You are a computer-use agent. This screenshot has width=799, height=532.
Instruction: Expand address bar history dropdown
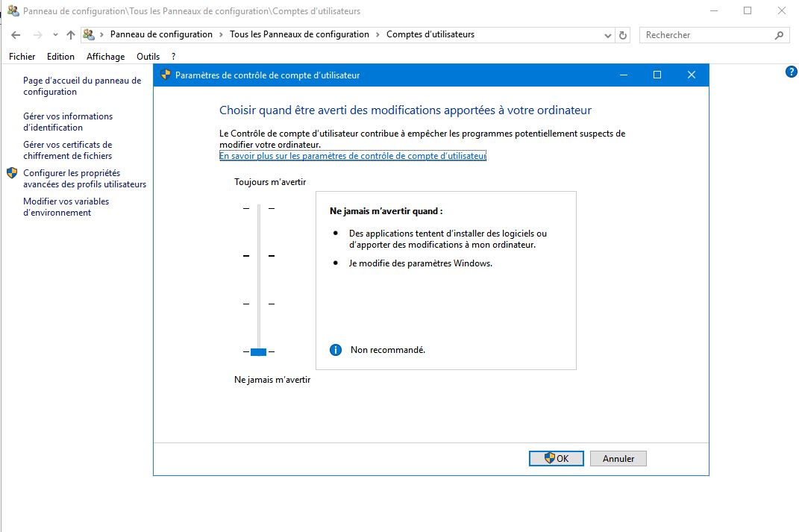[x=607, y=35]
